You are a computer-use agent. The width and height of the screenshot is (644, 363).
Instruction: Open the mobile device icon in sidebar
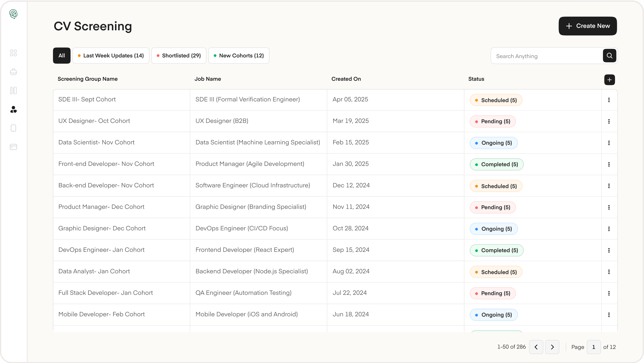pyautogui.click(x=13, y=128)
